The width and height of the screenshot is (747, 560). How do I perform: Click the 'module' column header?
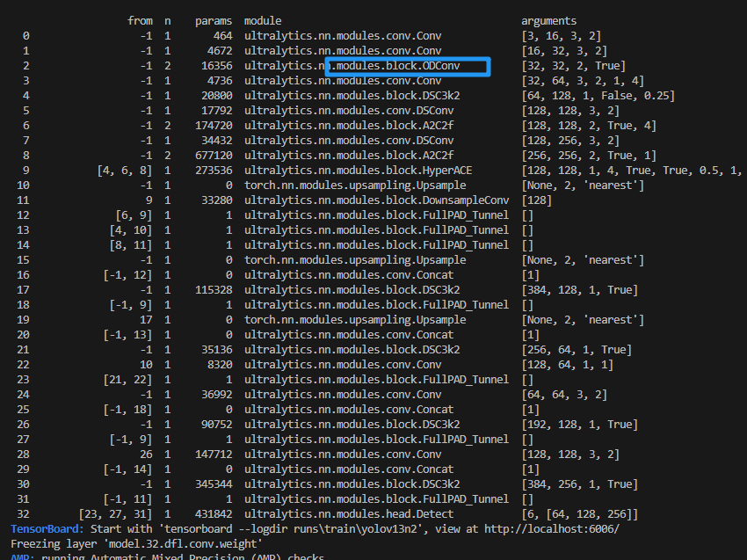click(x=263, y=21)
